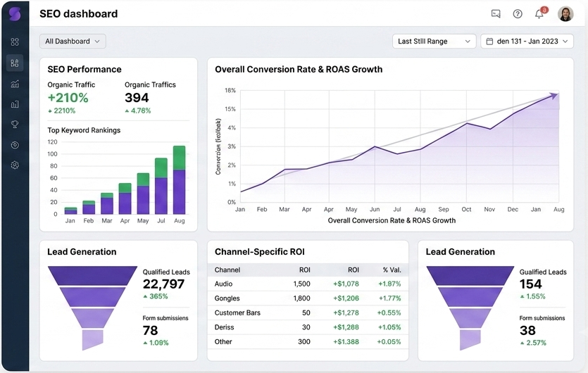The width and height of the screenshot is (588, 373).
Task: Open the Last Still Range dropdown
Action: click(434, 42)
